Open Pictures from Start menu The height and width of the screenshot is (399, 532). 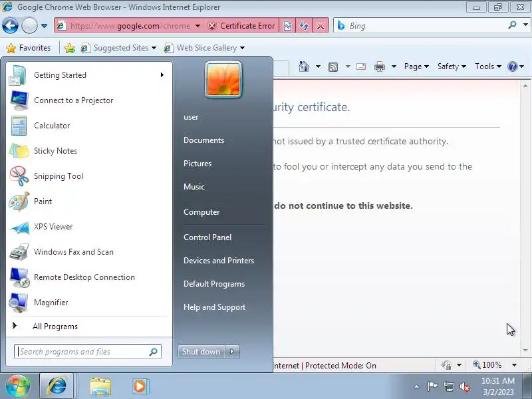pos(198,164)
